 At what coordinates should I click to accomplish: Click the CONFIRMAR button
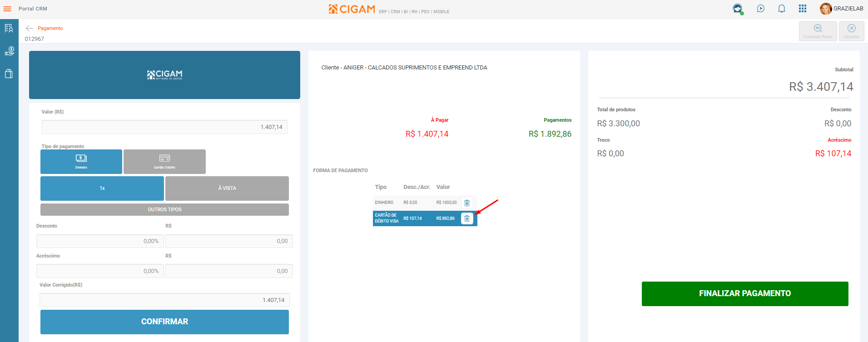164,322
